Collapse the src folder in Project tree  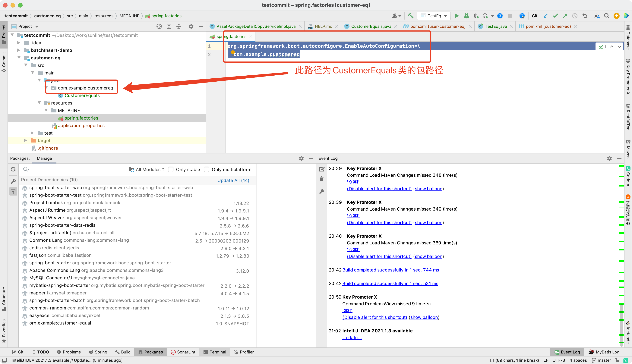pyautogui.click(x=26, y=65)
